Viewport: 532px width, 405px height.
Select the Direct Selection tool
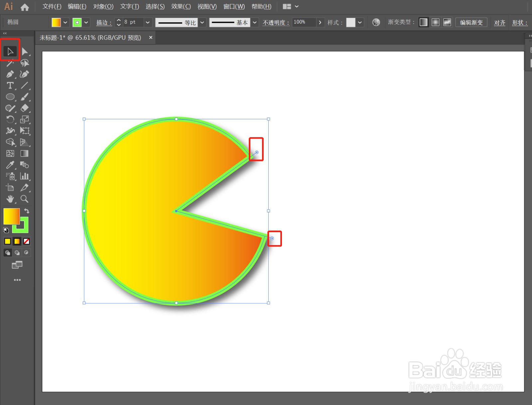tap(25, 51)
